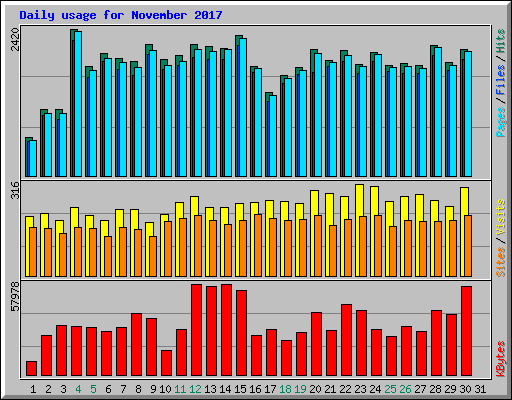Image resolution: width=512 pixels, height=400 pixels.
Task: Click the red KBytes bar for day 10
Action: [167, 363]
